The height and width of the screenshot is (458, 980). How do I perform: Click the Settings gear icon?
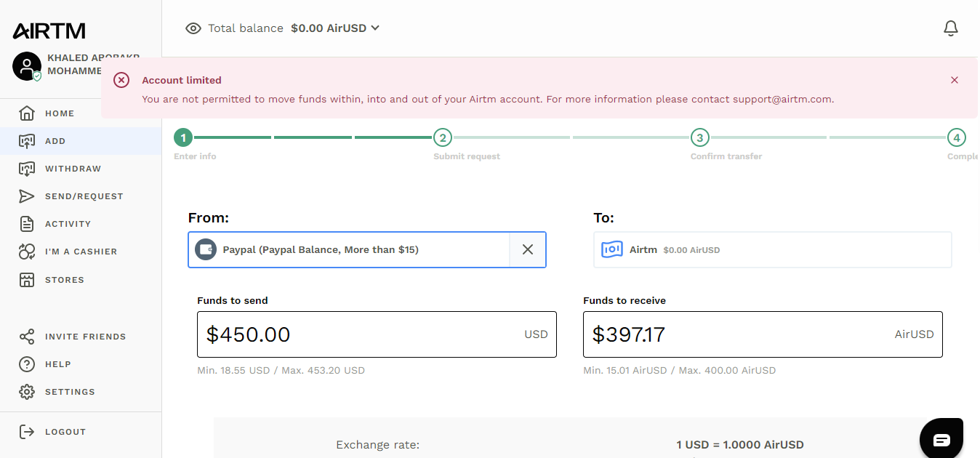(27, 392)
